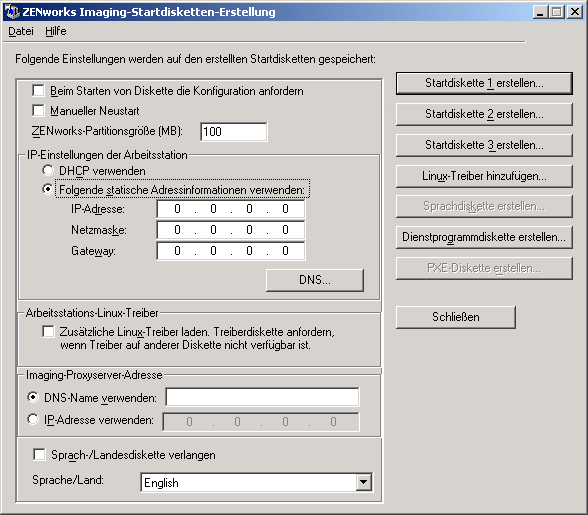Click the Schließen button

(456, 317)
